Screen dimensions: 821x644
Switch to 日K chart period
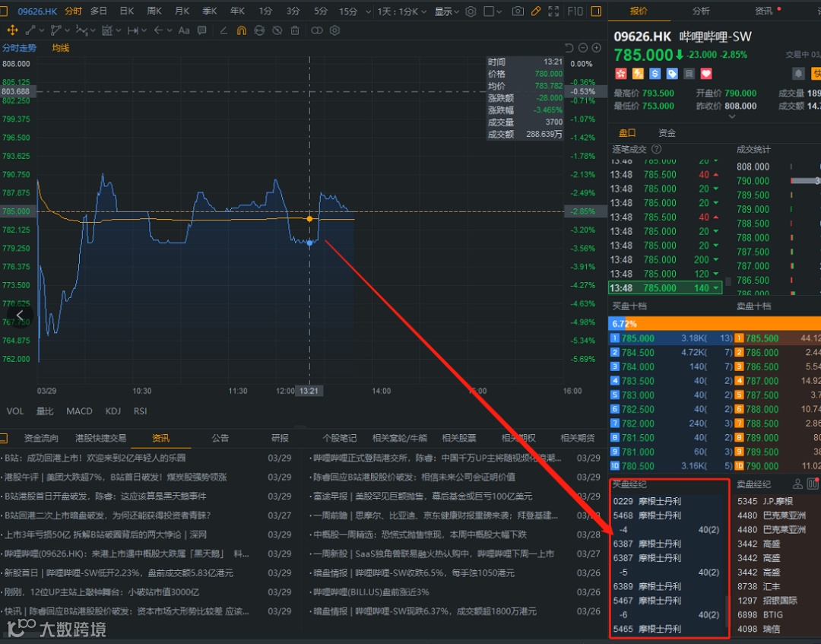127,11
